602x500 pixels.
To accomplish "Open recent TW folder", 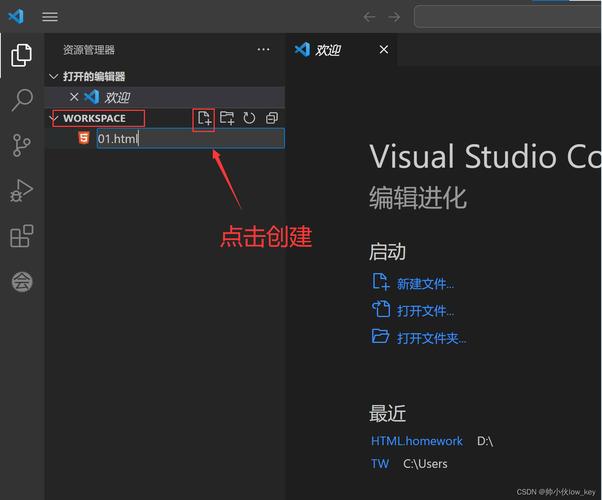I will point(380,464).
